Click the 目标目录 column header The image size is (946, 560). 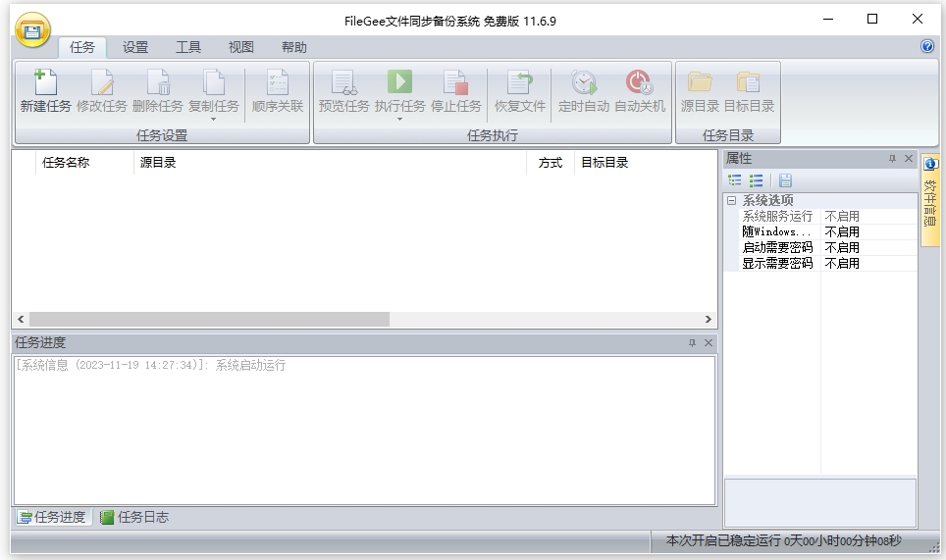pyautogui.click(x=646, y=162)
